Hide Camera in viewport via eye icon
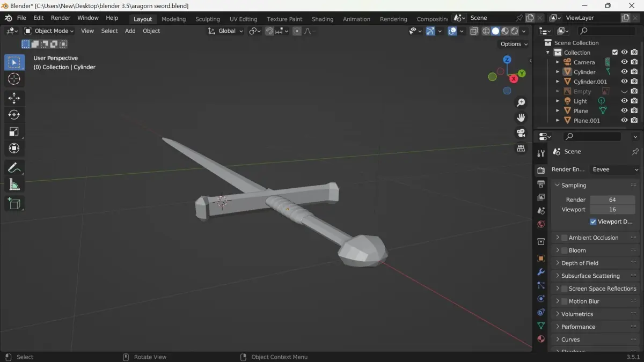The height and width of the screenshot is (362, 644). point(624,62)
